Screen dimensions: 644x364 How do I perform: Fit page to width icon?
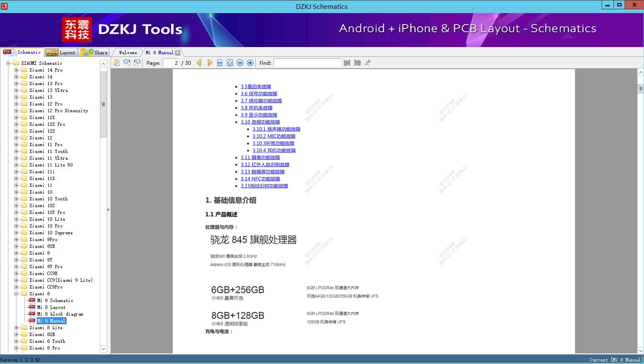220,63
